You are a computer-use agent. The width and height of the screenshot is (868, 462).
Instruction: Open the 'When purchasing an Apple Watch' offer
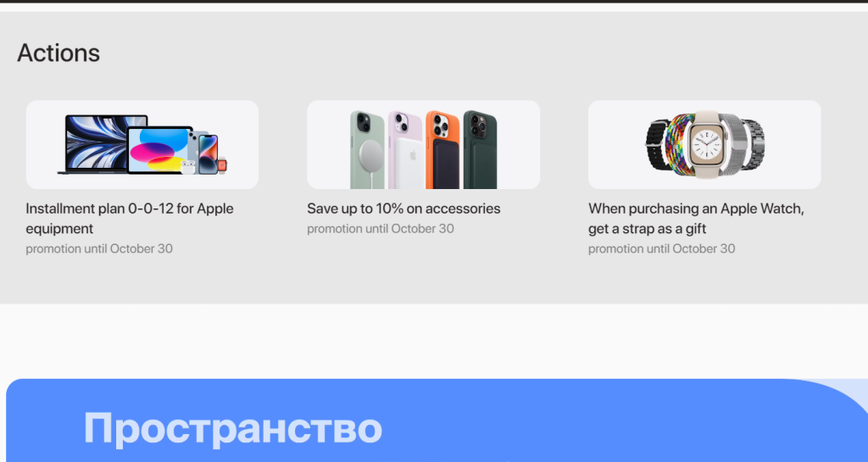(x=696, y=219)
